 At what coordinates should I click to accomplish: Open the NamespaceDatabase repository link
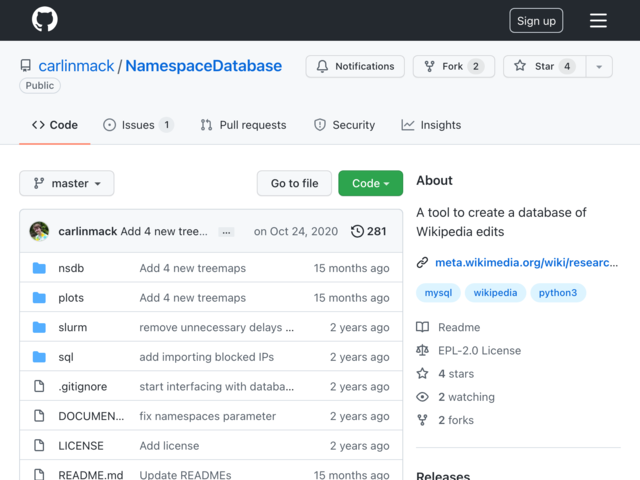point(204,66)
